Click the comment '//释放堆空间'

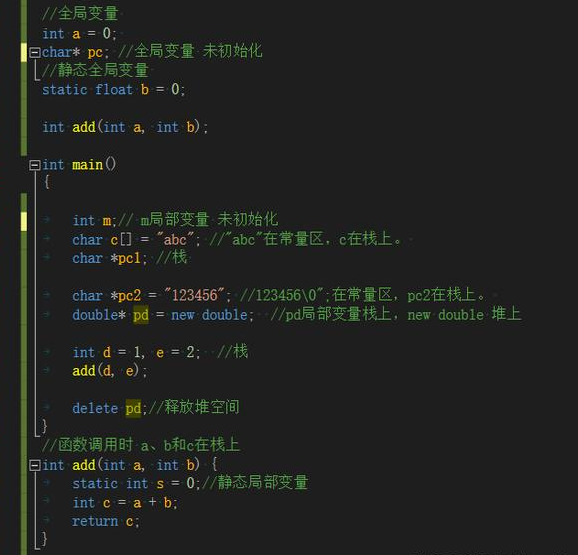pos(194,408)
